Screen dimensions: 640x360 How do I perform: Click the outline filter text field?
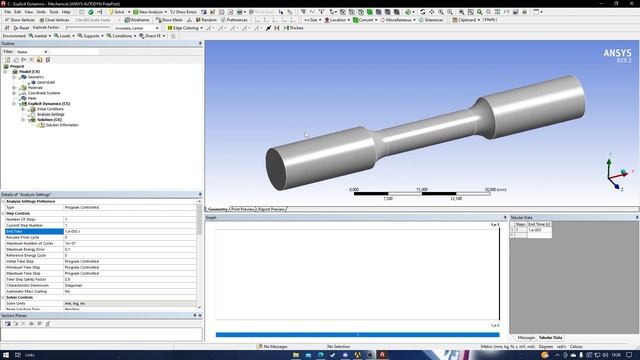click(74, 52)
